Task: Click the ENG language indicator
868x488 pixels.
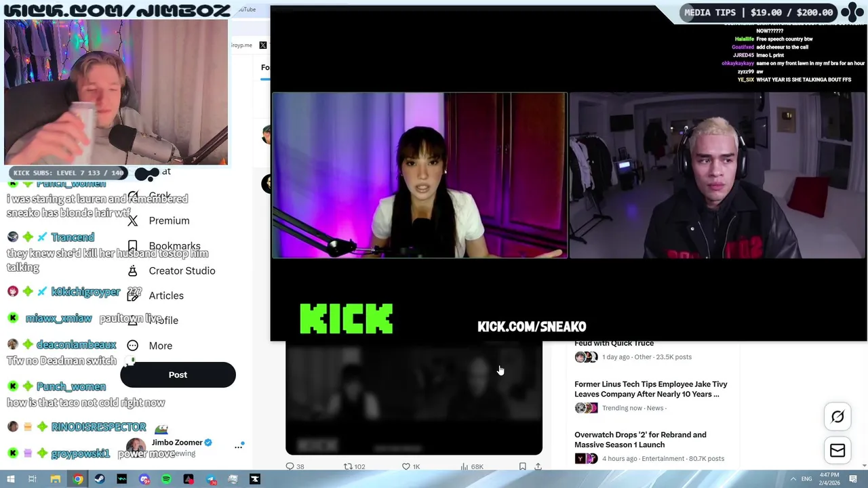Action: point(807,479)
